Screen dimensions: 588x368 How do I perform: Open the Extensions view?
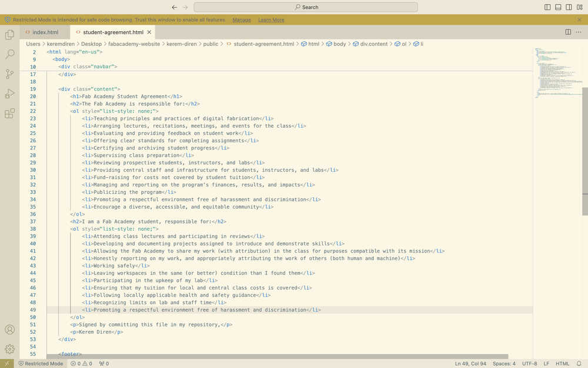click(x=10, y=113)
